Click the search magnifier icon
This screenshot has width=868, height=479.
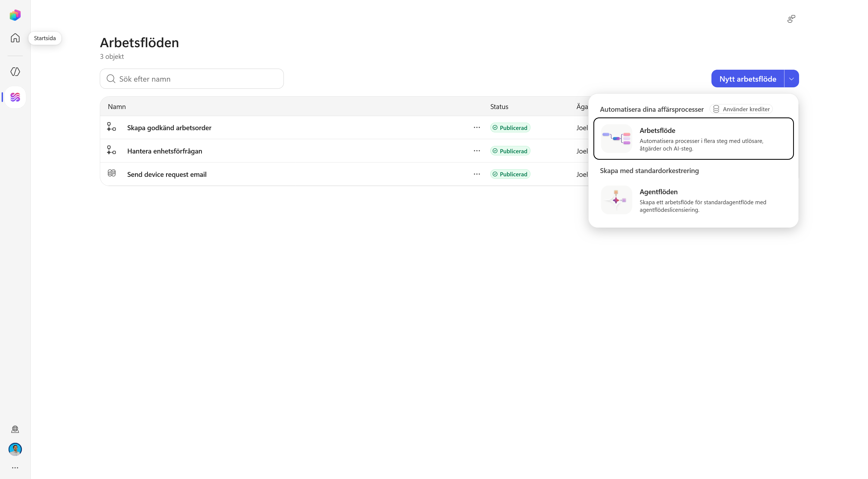tap(111, 79)
